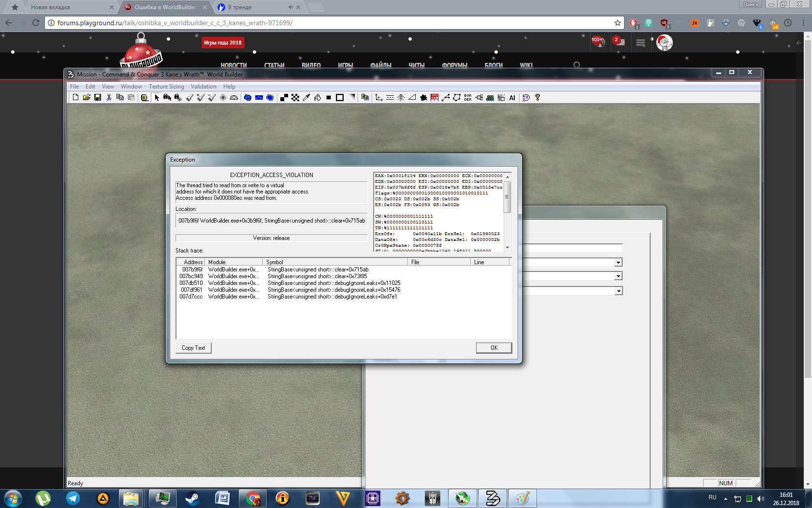Click the register dump scrollbar down arrow
This screenshot has width=812, height=508.
tap(507, 247)
